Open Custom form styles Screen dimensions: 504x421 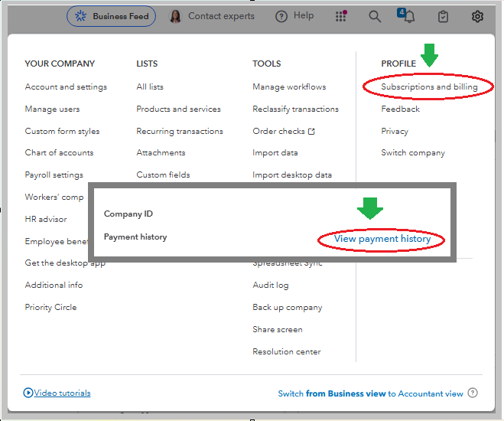coord(63,131)
